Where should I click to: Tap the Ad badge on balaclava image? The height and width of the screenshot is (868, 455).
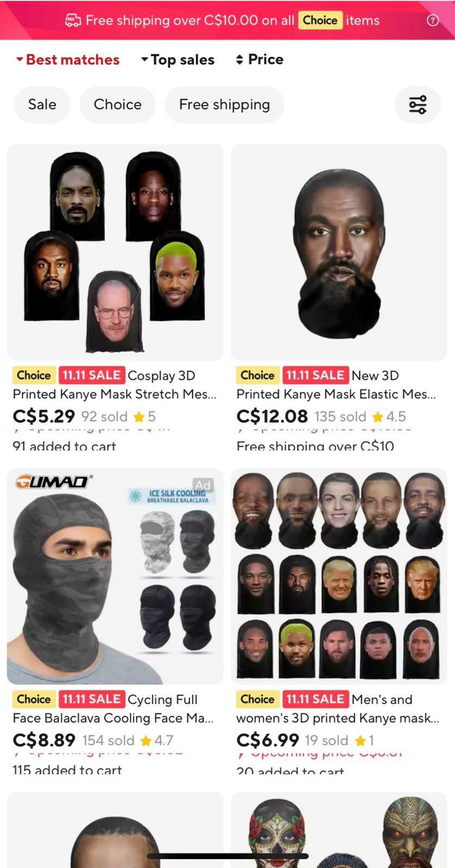(x=203, y=485)
